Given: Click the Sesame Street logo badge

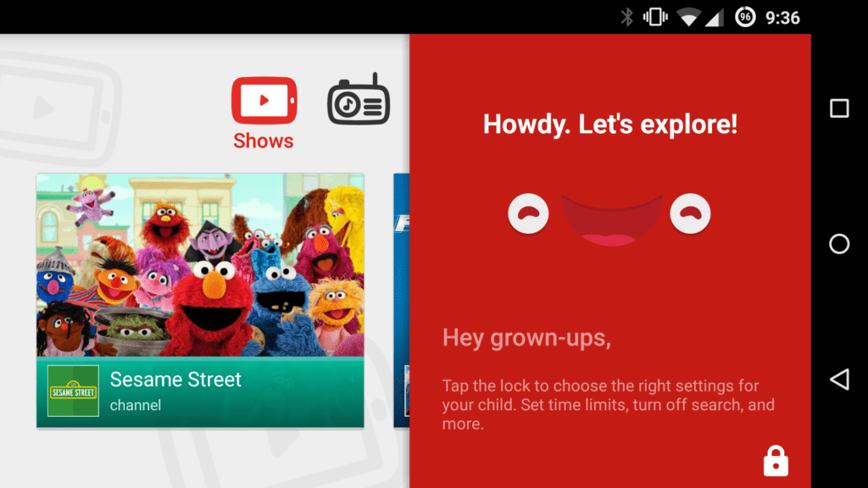Looking at the screenshot, I should 73,391.
